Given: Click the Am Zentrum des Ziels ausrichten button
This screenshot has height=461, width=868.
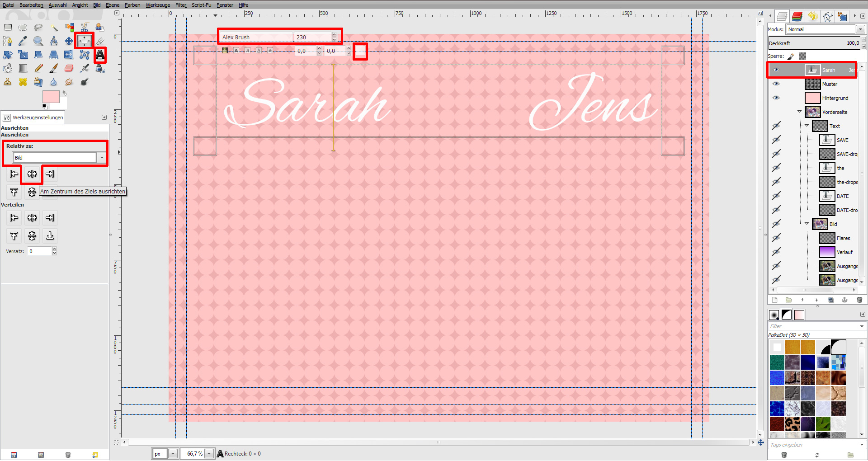Looking at the screenshot, I should 32,174.
